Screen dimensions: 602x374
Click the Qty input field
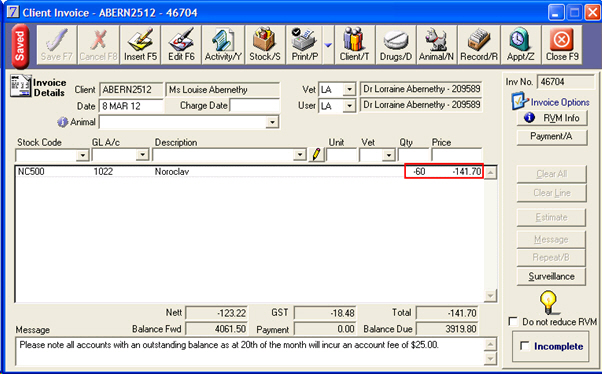click(x=413, y=155)
